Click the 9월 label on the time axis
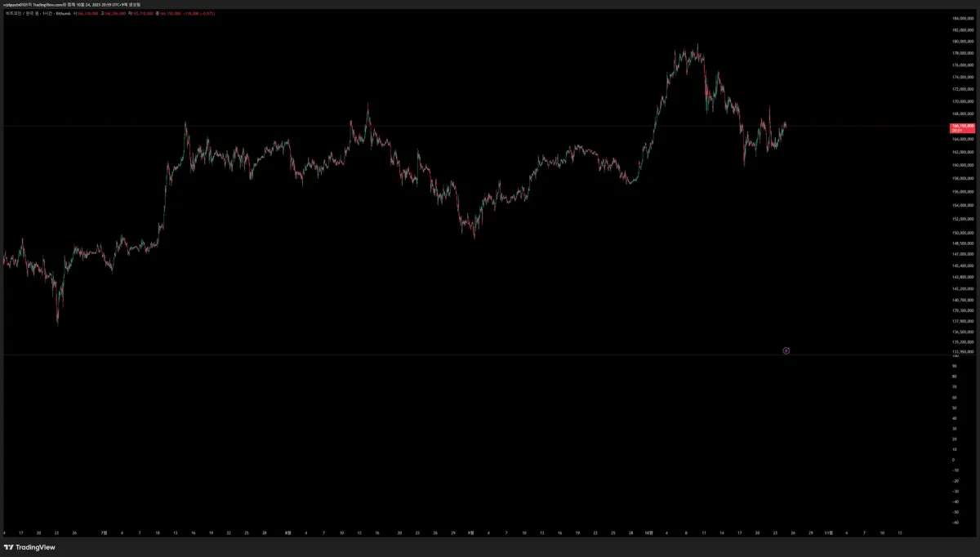Image resolution: width=980 pixels, height=557 pixels. click(470, 532)
